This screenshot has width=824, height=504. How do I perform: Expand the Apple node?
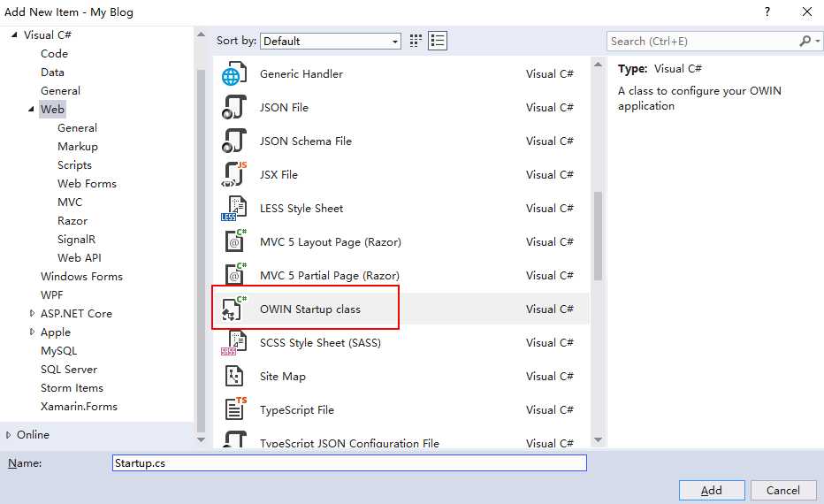32,332
